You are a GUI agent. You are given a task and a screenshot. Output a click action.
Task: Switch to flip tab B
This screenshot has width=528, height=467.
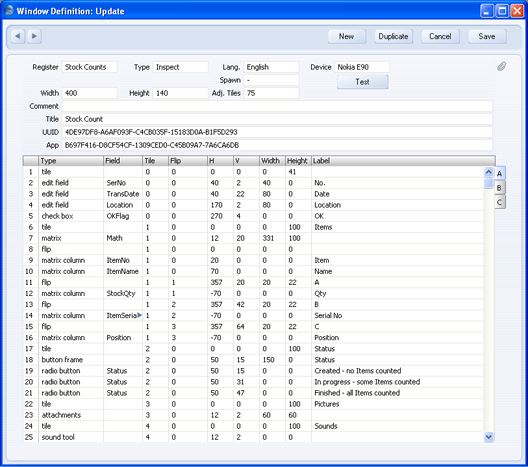pos(500,188)
